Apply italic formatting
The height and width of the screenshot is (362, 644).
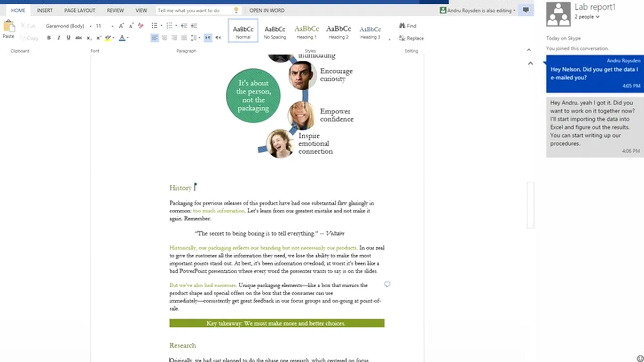click(59, 37)
